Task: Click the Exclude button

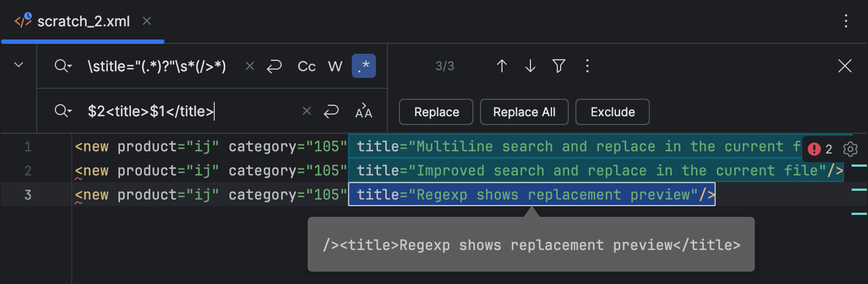Action: tap(612, 112)
